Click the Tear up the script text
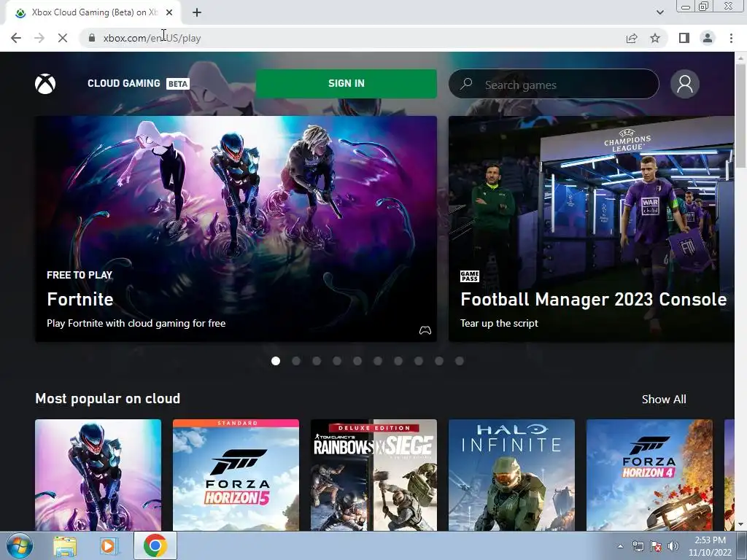The image size is (747, 560). 499,323
